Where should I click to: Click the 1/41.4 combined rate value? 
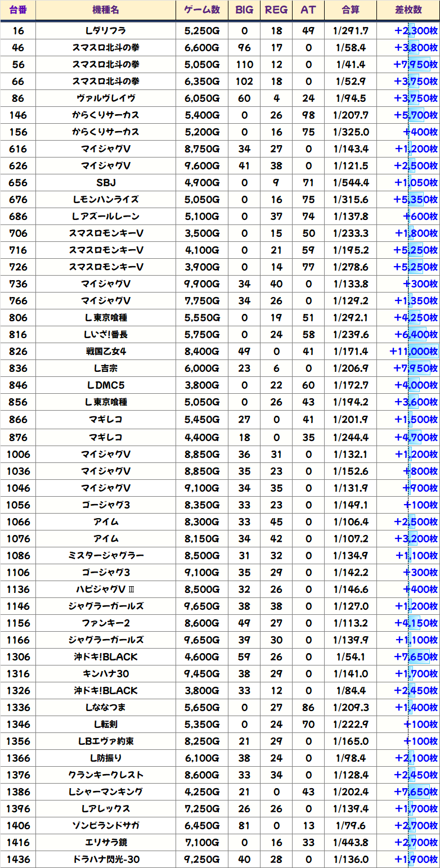(351, 65)
